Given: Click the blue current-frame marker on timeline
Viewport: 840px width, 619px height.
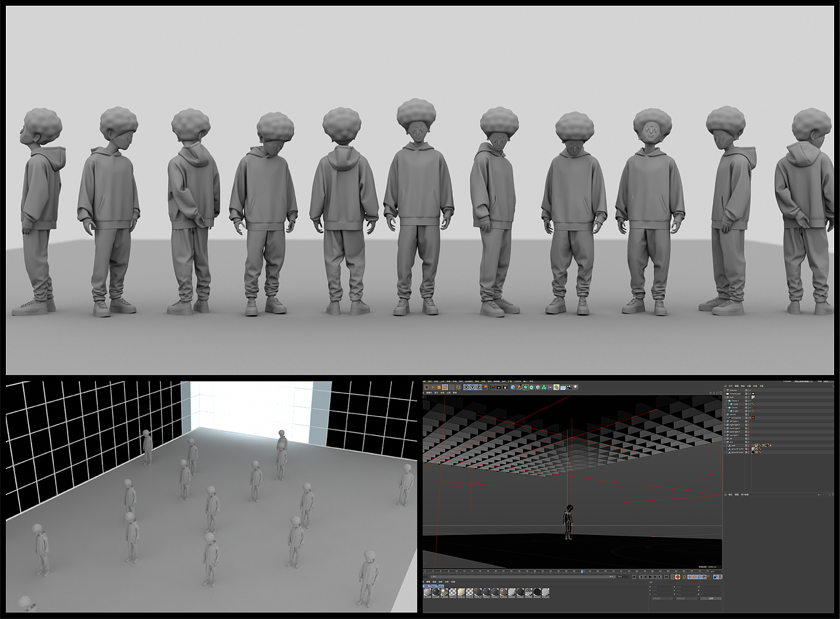Looking at the screenshot, I should [582, 571].
